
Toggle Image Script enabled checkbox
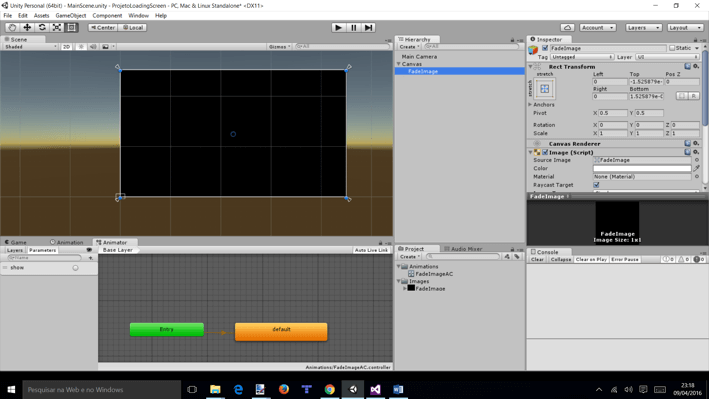point(545,152)
